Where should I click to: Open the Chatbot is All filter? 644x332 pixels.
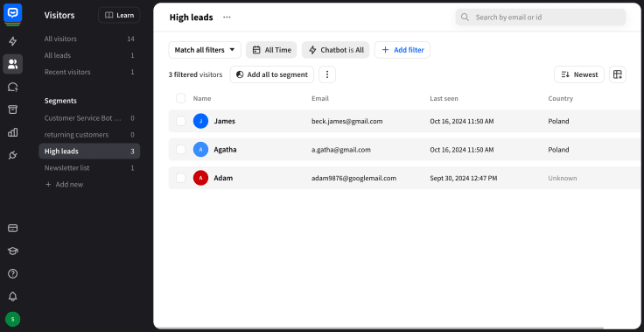click(336, 50)
